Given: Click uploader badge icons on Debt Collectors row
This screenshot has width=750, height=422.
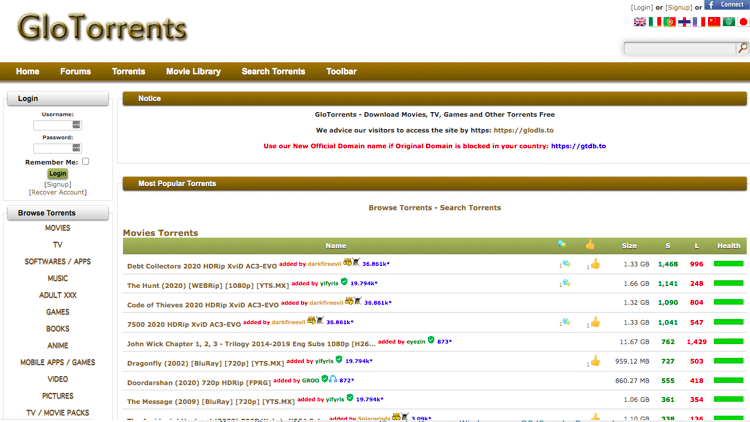Looking at the screenshot, I should (x=352, y=262).
